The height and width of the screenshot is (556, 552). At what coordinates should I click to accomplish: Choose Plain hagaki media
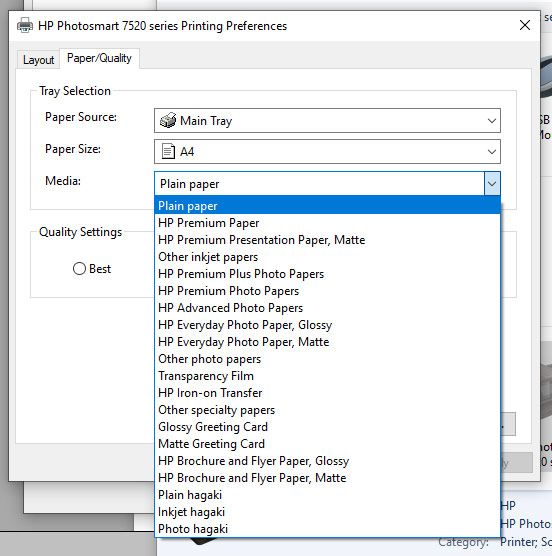[x=327, y=495]
